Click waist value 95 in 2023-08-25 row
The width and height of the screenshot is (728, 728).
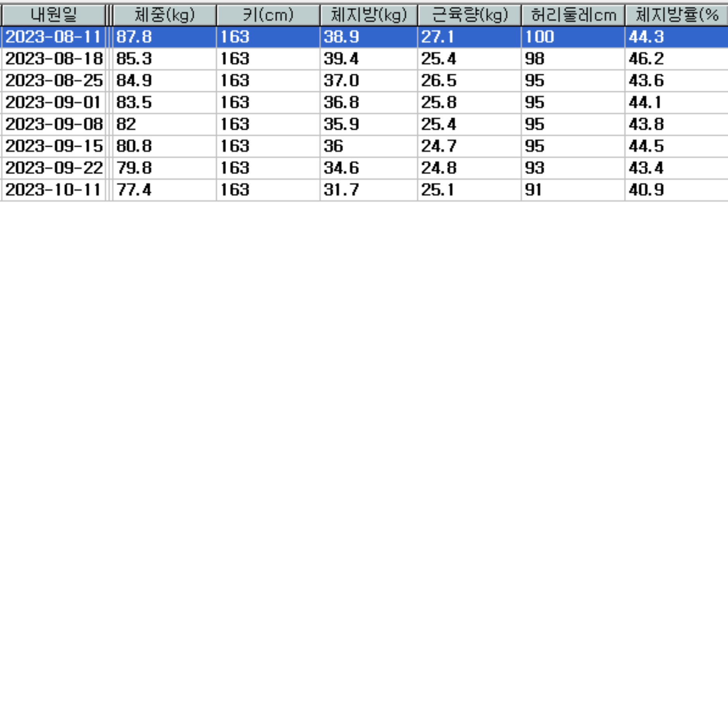535,81
